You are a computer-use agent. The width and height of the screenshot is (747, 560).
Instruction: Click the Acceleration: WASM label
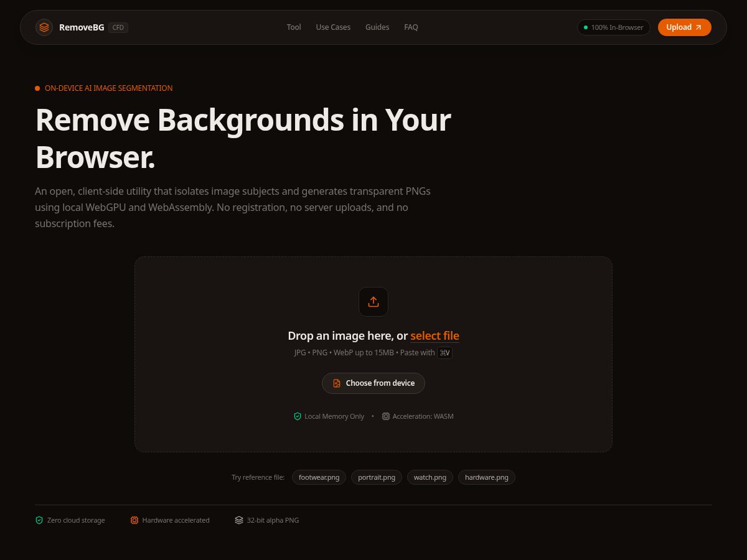423,416
